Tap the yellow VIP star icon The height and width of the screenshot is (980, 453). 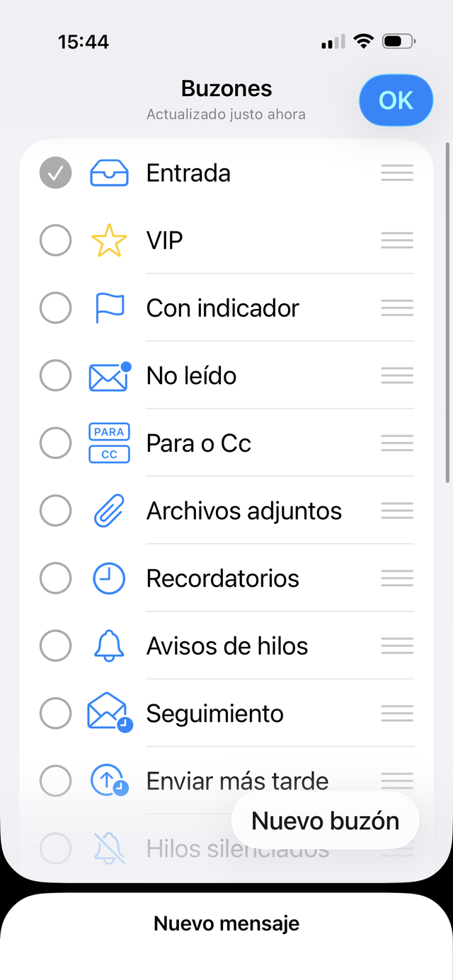pyautogui.click(x=109, y=241)
